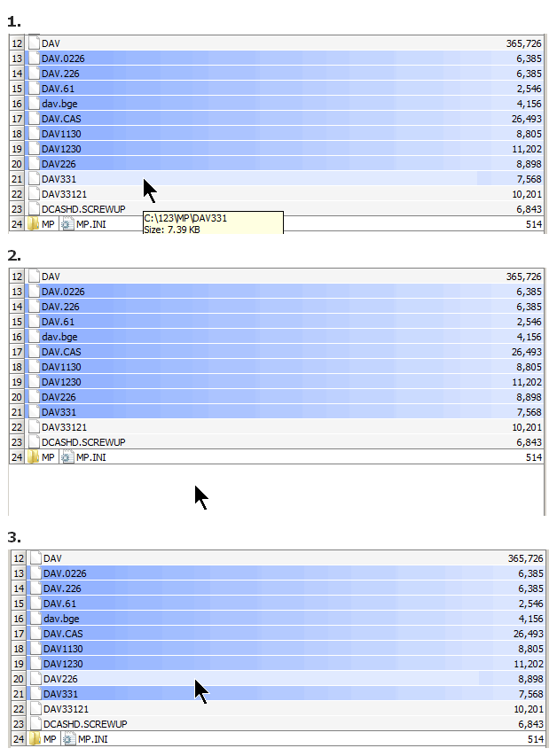This screenshot has height=756, width=557.
Task: Click the MP folder icon in list 2
Action: [x=33, y=457]
